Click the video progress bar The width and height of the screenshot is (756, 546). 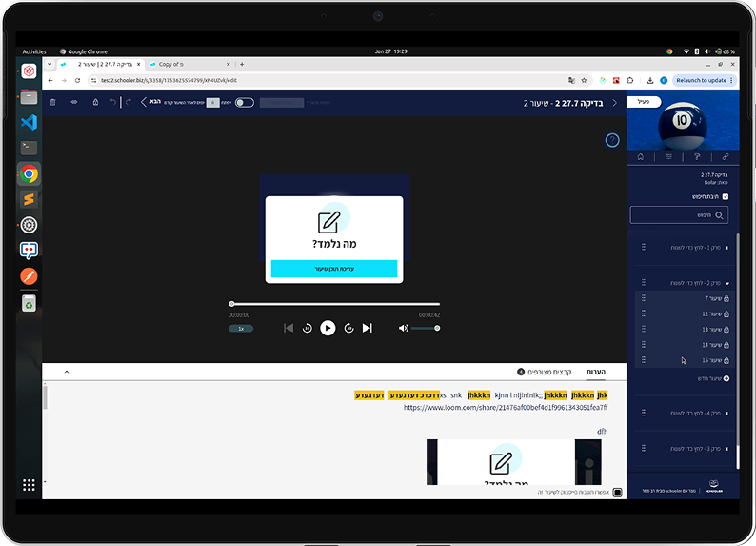click(x=334, y=304)
